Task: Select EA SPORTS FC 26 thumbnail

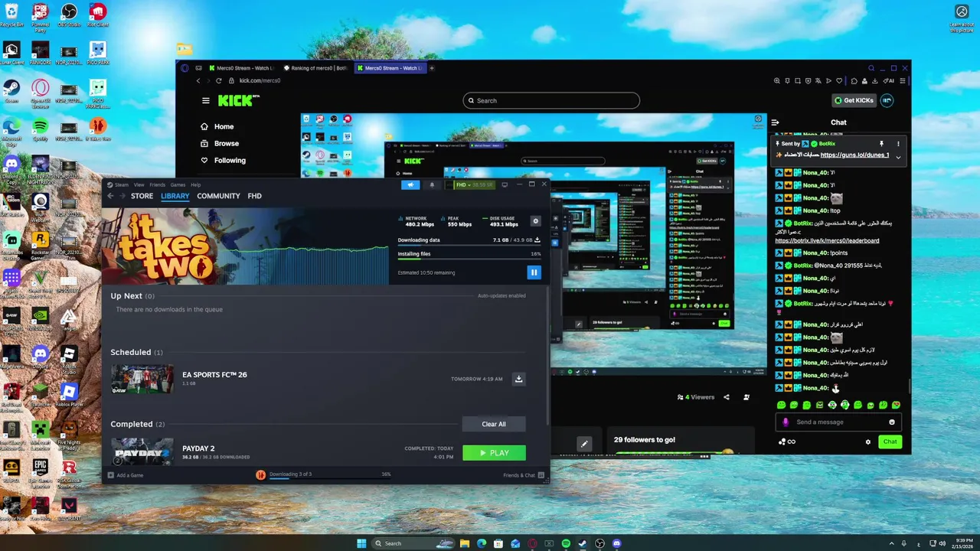Action: (x=142, y=379)
